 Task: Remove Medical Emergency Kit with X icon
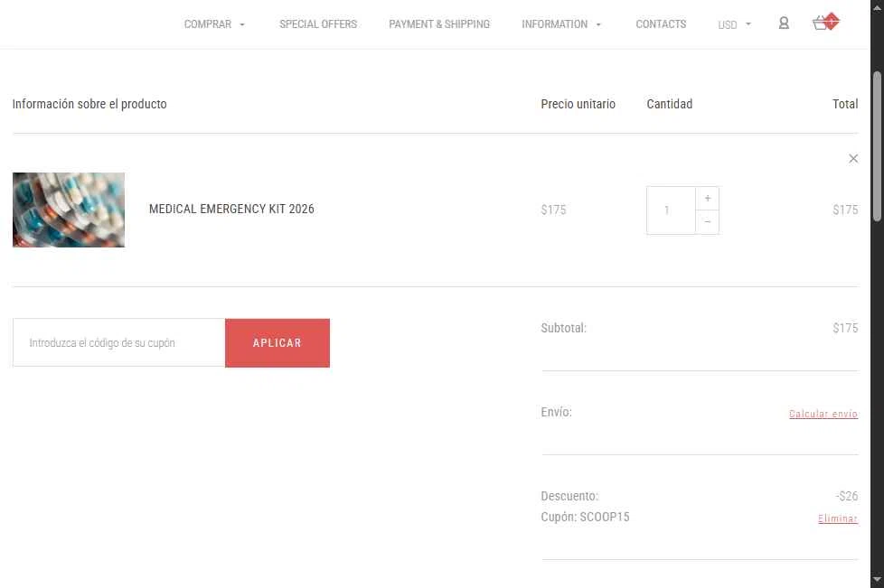[x=853, y=159]
